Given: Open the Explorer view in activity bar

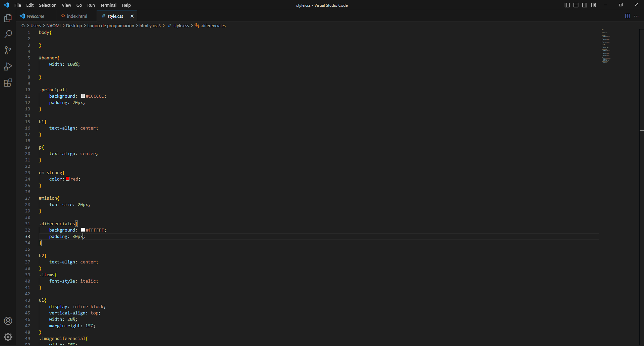Looking at the screenshot, I should click(x=8, y=18).
